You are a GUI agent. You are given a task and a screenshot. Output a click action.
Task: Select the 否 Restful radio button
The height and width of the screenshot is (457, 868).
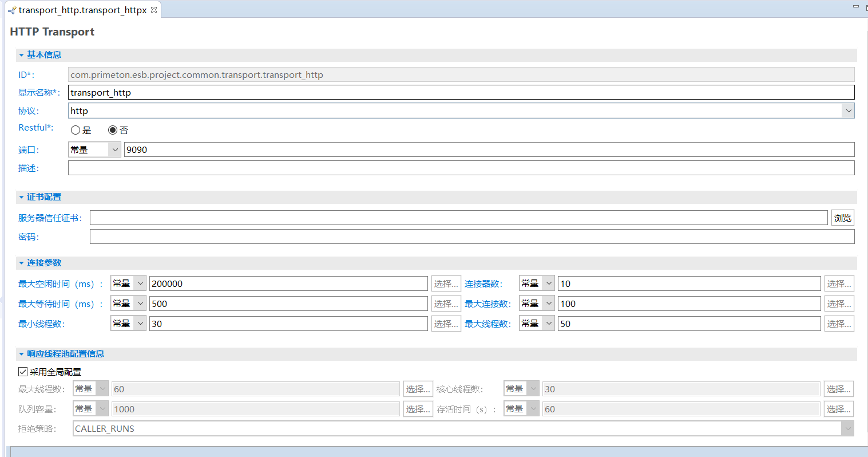point(113,130)
